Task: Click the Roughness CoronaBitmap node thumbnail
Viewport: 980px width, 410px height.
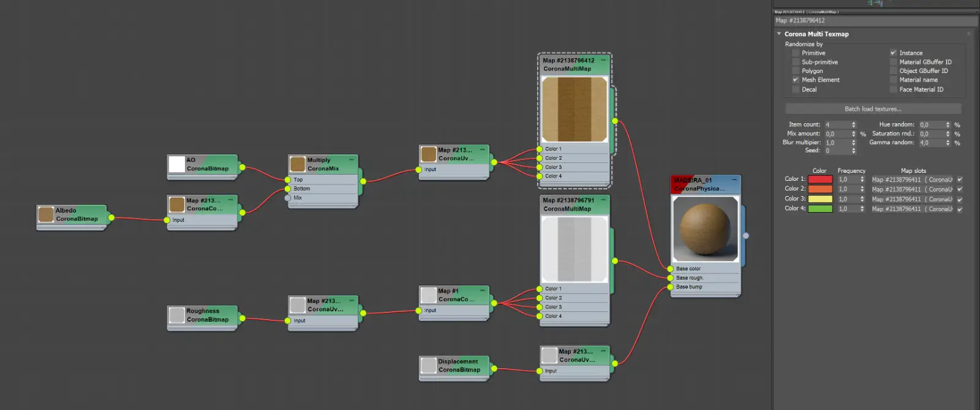Action: tap(177, 315)
